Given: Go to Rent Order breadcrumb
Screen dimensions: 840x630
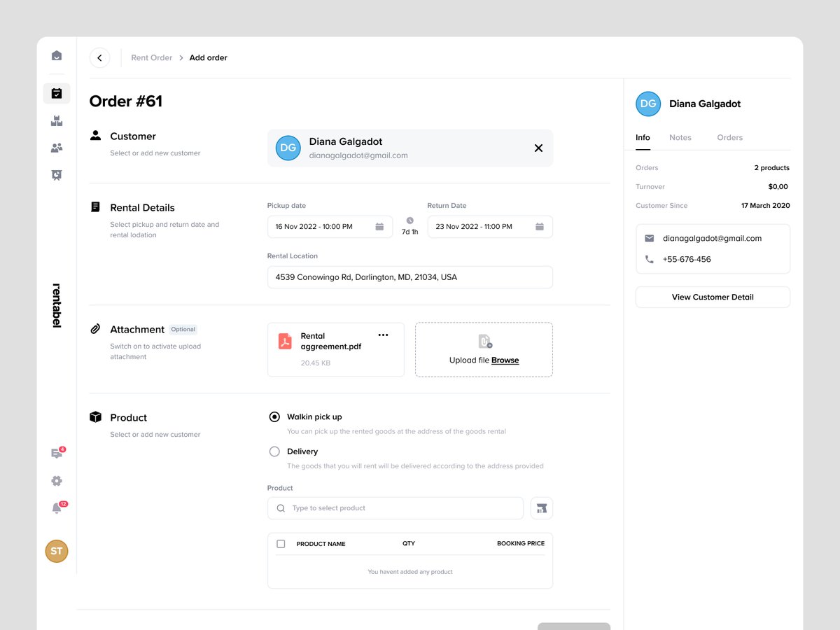Looking at the screenshot, I should pos(152,57).
